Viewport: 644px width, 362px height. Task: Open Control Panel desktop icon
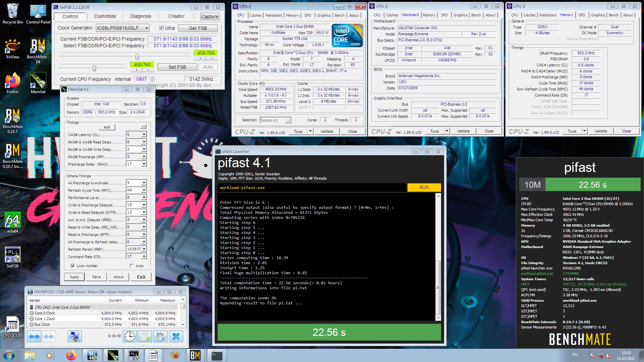[x=38, y=14]
